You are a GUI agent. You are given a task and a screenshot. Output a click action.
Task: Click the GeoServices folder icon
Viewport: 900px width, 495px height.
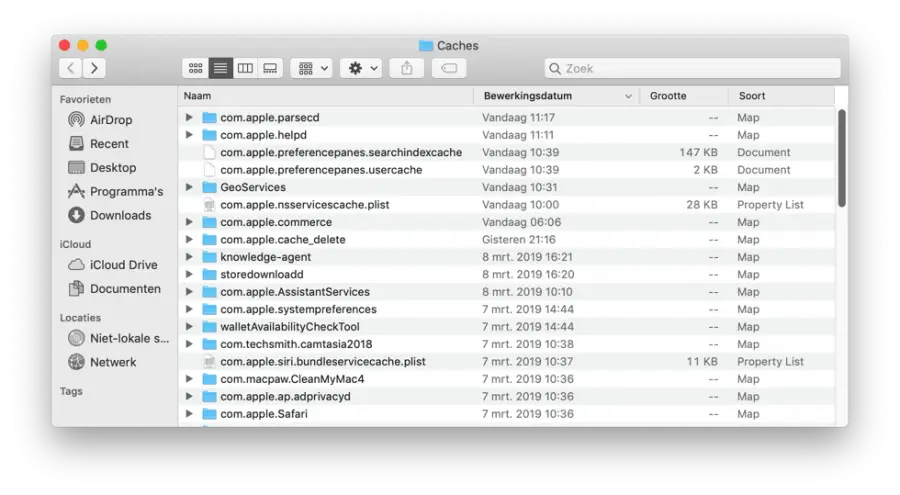pyautogui.click(x=210, y=187)
